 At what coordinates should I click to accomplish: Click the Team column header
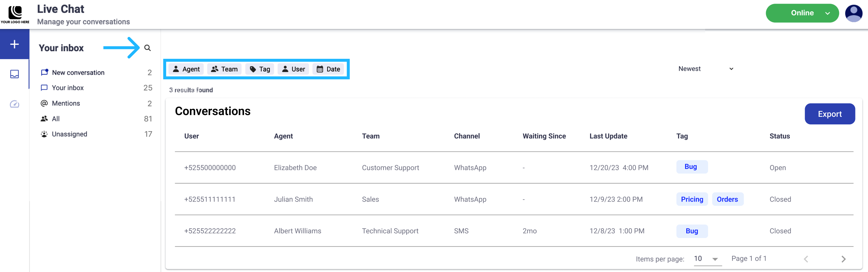click(x=371, y=136)
